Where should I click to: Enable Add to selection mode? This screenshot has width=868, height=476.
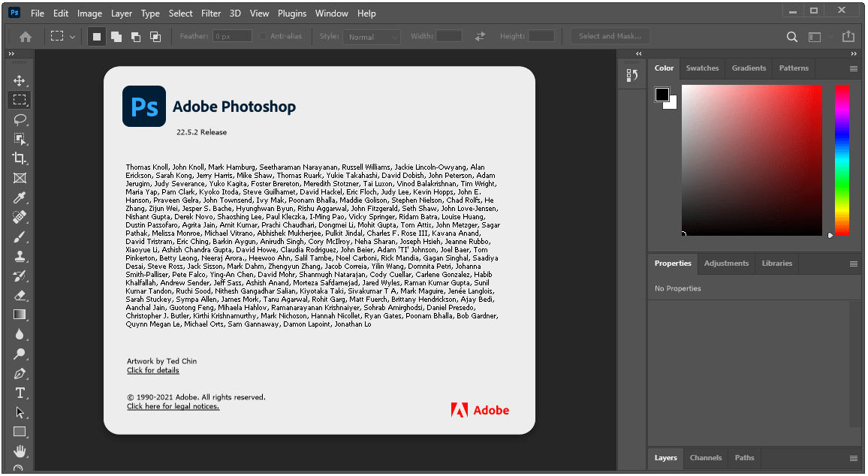(116, 36)
